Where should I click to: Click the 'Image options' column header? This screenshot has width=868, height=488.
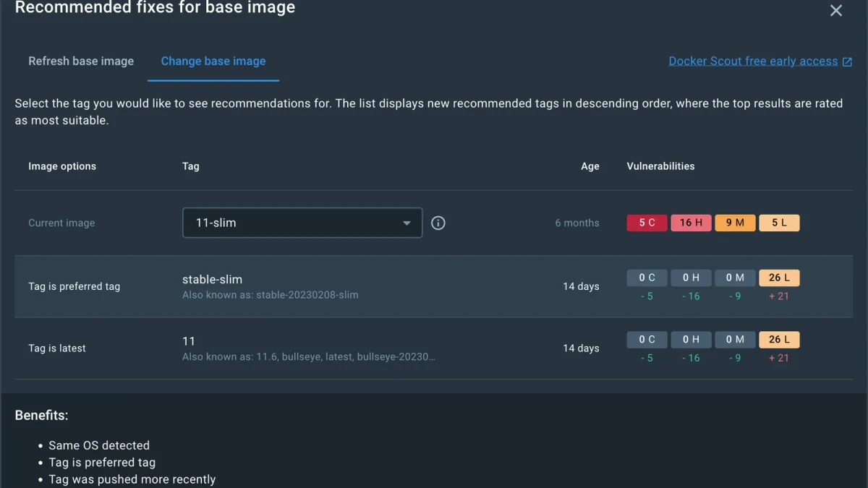(62, 166)
